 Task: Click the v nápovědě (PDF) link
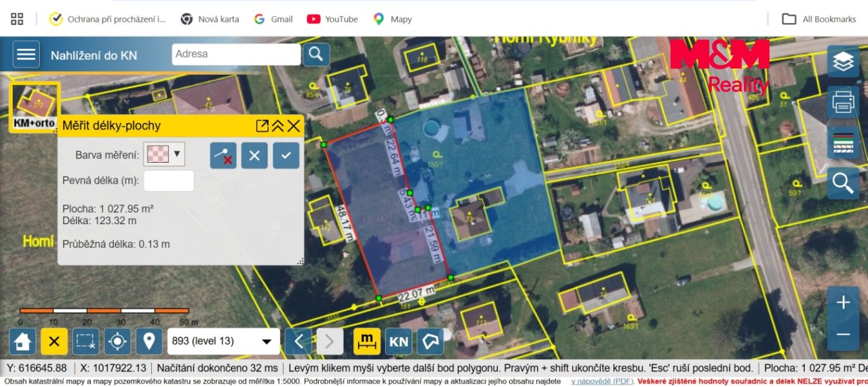(602, 381)
